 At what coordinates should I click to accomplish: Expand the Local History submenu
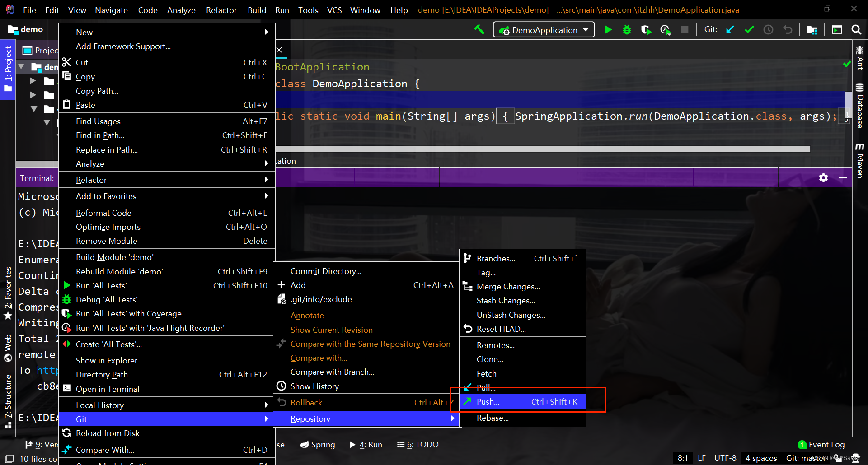167,405
